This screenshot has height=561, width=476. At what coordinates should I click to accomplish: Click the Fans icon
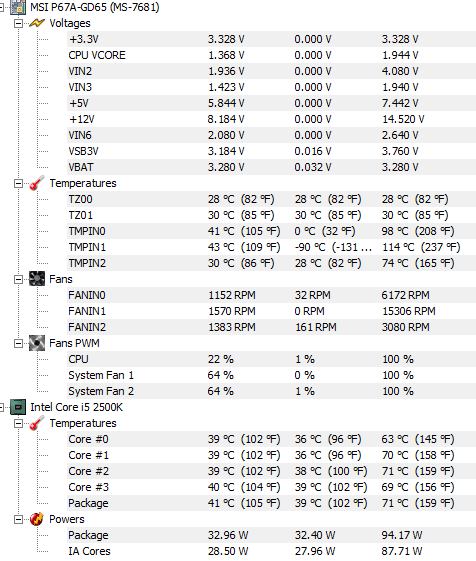[x=37, y=279]
